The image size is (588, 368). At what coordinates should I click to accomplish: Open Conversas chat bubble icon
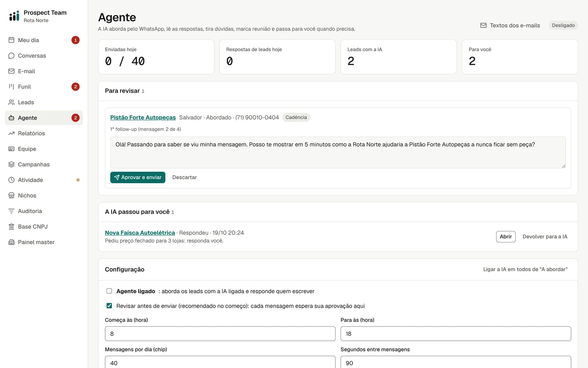click(x=11, y=56)
